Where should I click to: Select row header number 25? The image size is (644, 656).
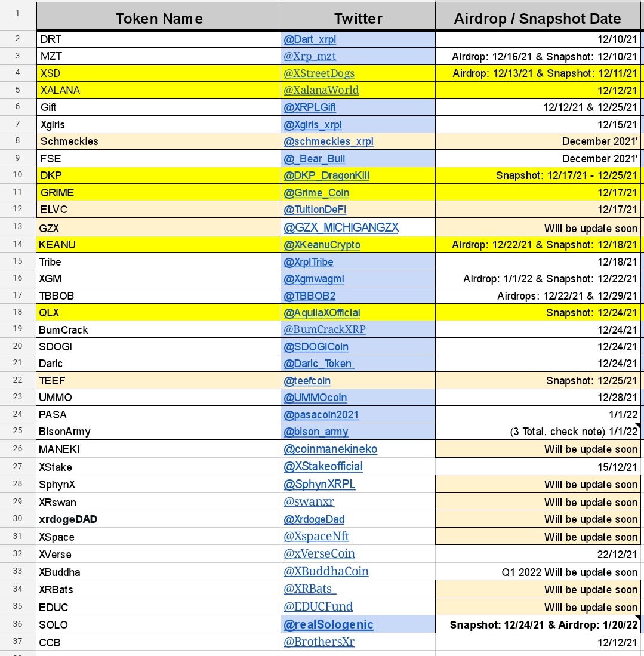click(17, 431)
